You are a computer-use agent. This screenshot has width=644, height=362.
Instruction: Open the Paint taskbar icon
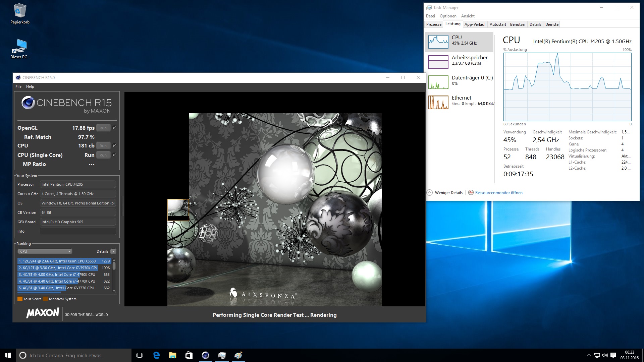tap(238, 355)
